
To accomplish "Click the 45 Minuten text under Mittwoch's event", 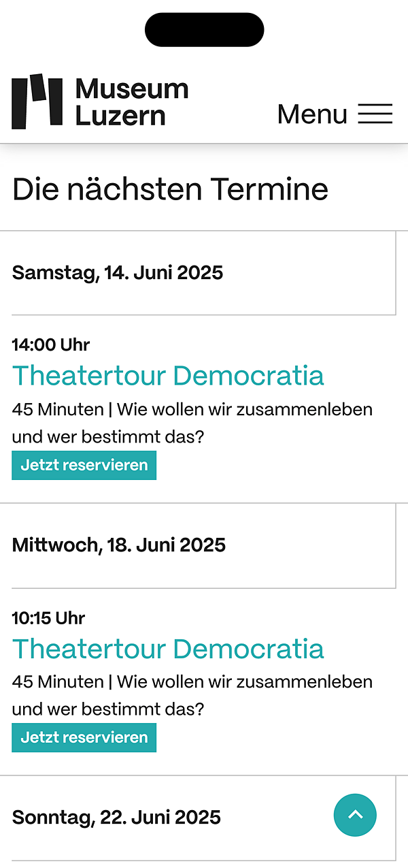I will tap(58, 681).
